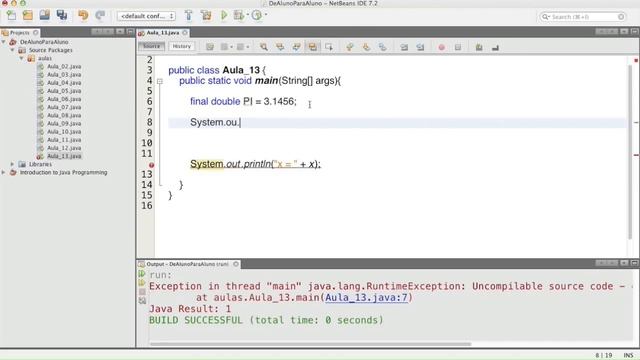The width and height of the screenshot is (640, 360).
Task: Click the output horizontal scrollbar
Action: 310,344
